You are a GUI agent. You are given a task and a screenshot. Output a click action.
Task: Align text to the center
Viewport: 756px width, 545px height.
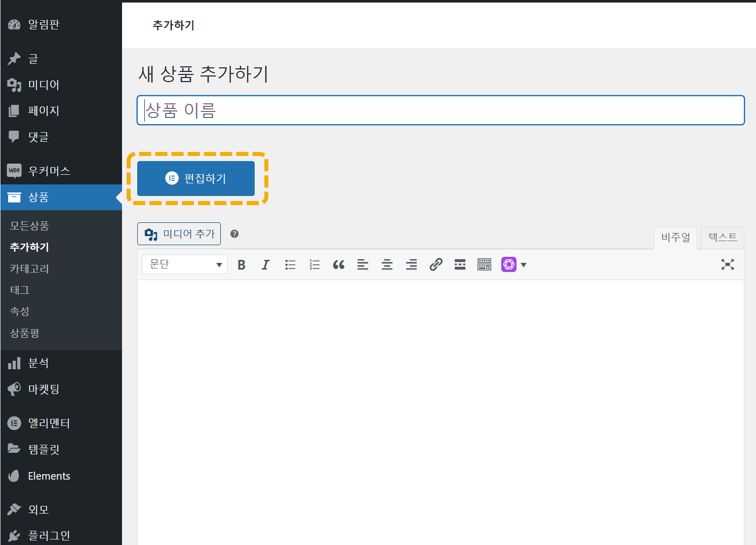click(x=387, y=264)
